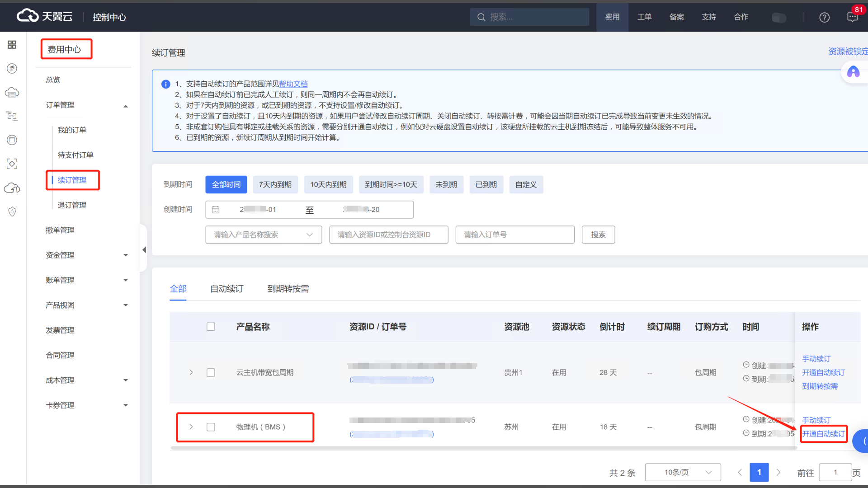Focus the page jump number field
The image size is (868, 488).
(x=835, y=473)
